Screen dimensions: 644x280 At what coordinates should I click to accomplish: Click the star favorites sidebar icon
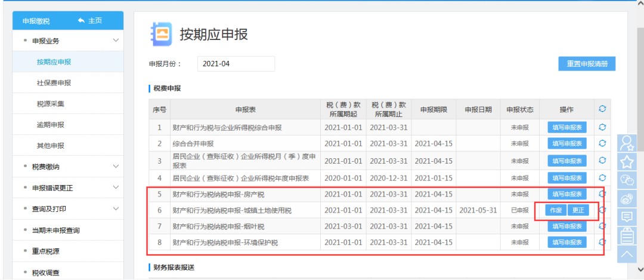click(x=627, y=162)
